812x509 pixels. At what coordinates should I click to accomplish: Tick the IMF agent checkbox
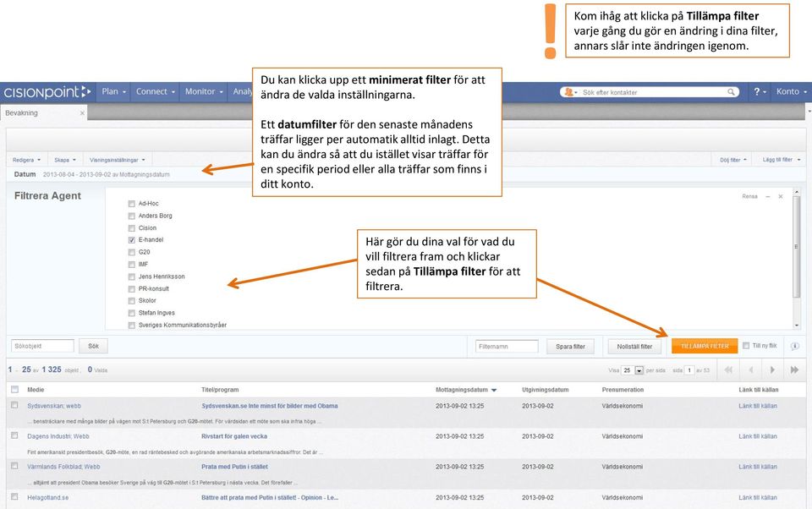(x=132, y=265)
